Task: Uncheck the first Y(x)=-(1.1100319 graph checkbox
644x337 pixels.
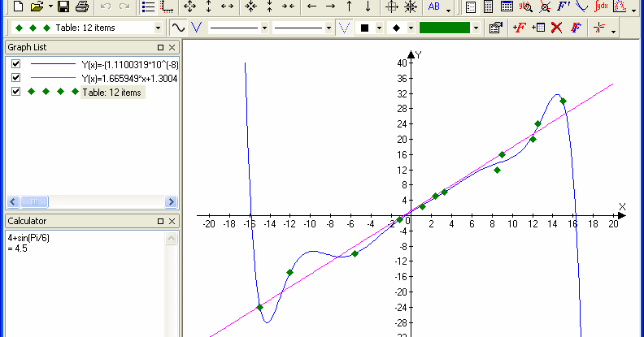Action: (x=15, y=63)
